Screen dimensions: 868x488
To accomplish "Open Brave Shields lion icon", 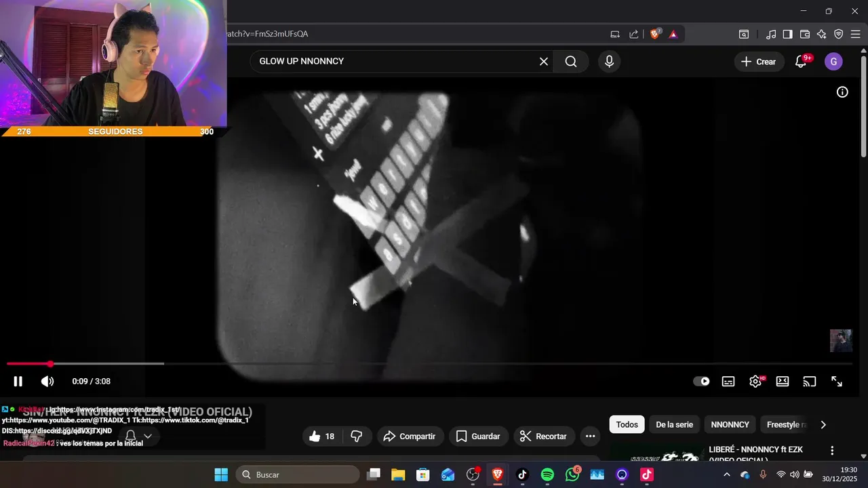I will [x=654, y=34].
